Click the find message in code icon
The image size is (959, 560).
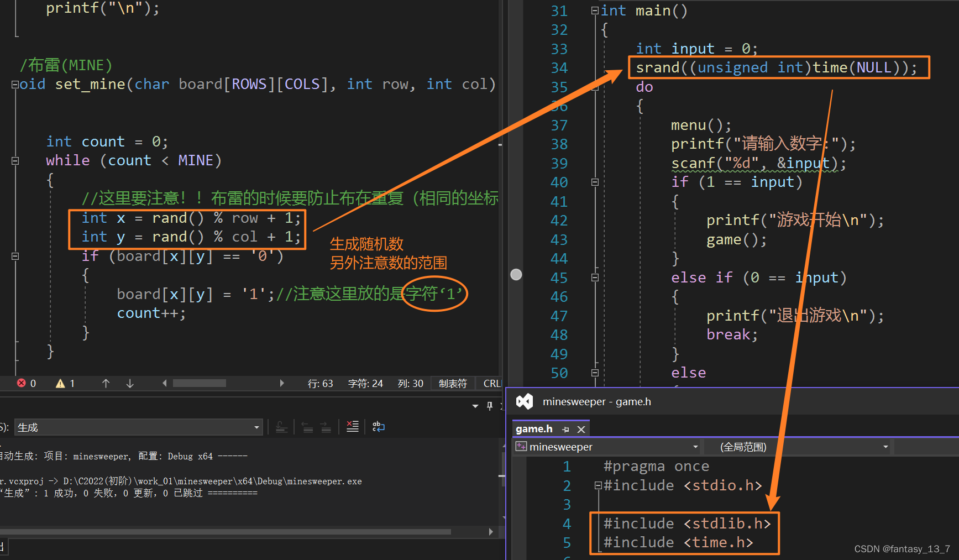coord(281,427)
